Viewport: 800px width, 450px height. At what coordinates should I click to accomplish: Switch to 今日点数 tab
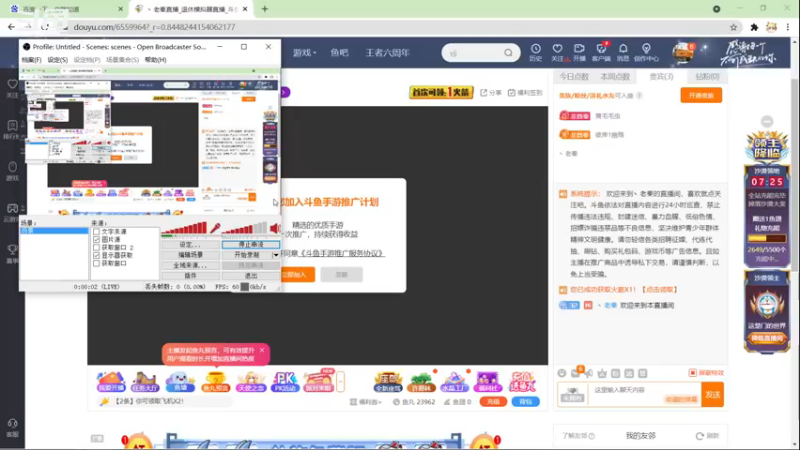click(574, 77)
